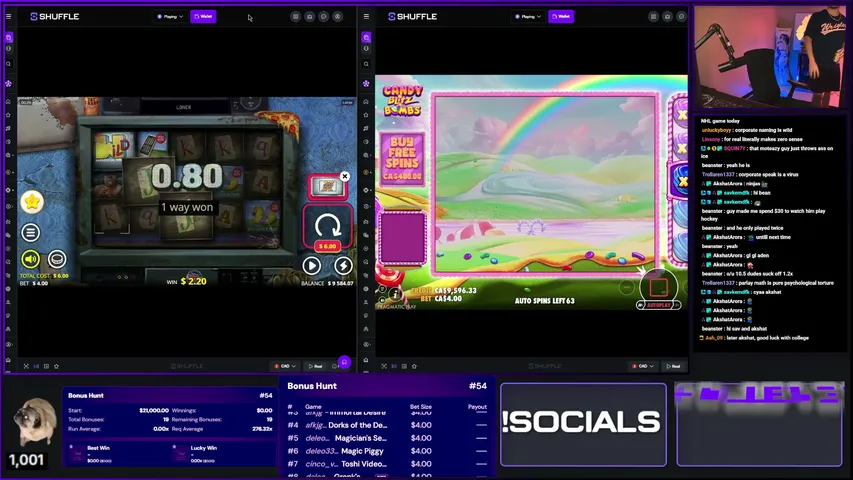The height and width of the screenshot is (480, 853).
Task: Open the gift icon in left window header
Action: (x=310, y=16)
